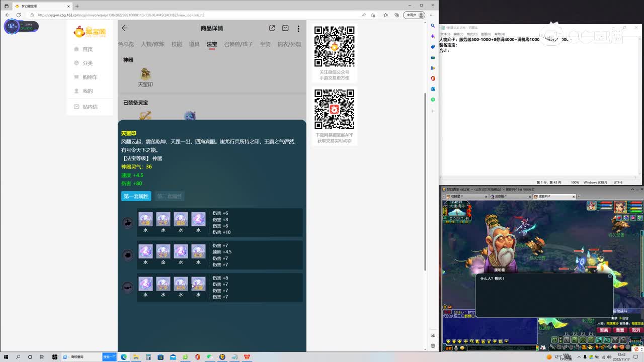Image resolution: width=644 pixels, height=362 pixels.
Task: Click the envelope message icon in the detail header
Action: click(285, 28)
